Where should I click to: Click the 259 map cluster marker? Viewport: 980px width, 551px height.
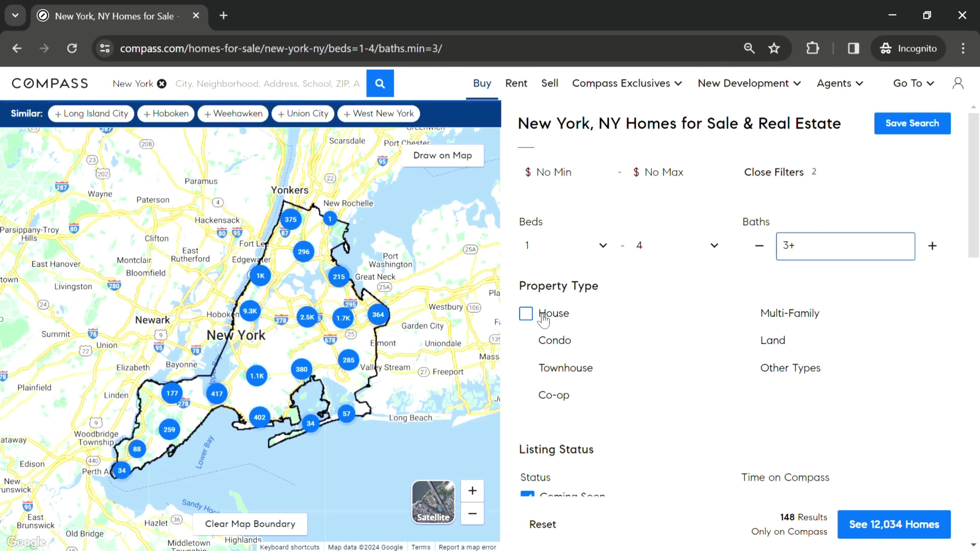[169, 429]
